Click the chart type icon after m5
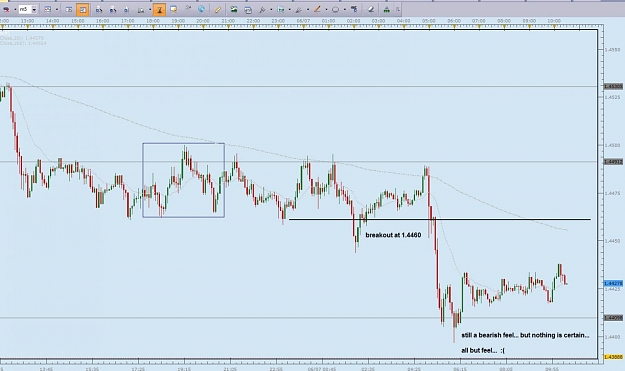 click(x=47, y=10)
